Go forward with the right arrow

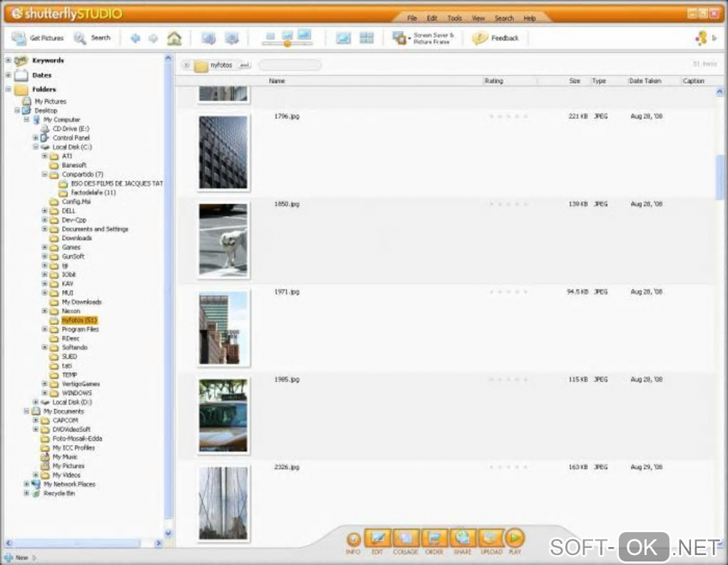click(x=153, y=38)
